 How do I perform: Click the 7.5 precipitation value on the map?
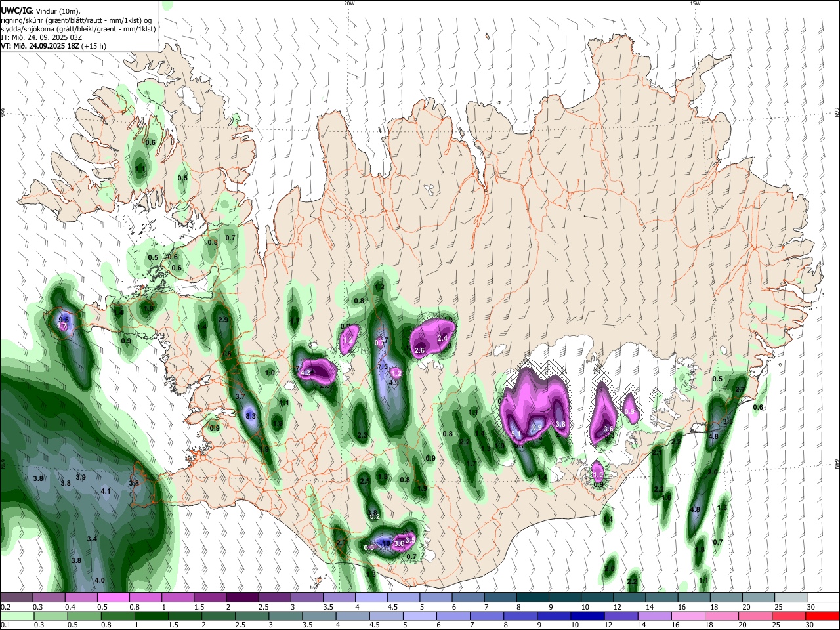[383, 366]
